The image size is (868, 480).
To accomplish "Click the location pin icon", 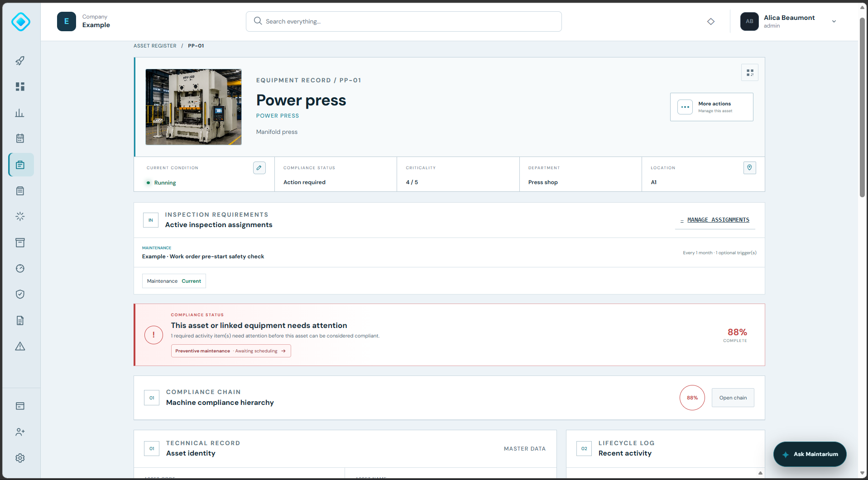I will (x=750, y=168).
